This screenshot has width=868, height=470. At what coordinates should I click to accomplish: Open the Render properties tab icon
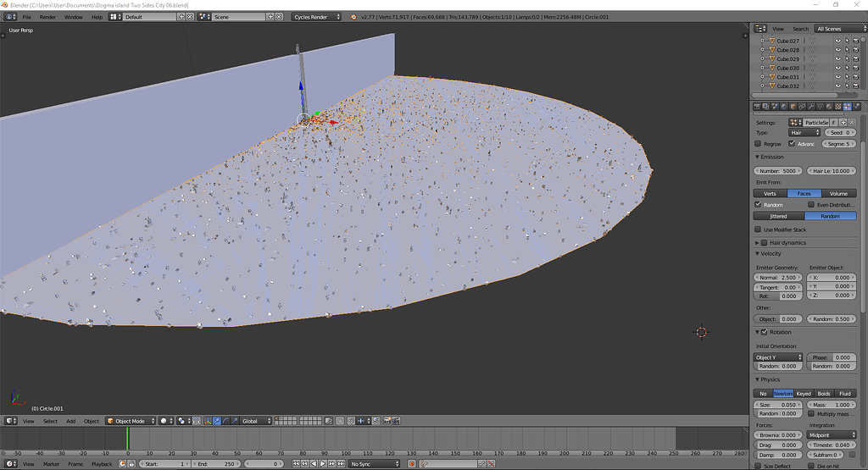pyautogui.click(x=757, y=107)
